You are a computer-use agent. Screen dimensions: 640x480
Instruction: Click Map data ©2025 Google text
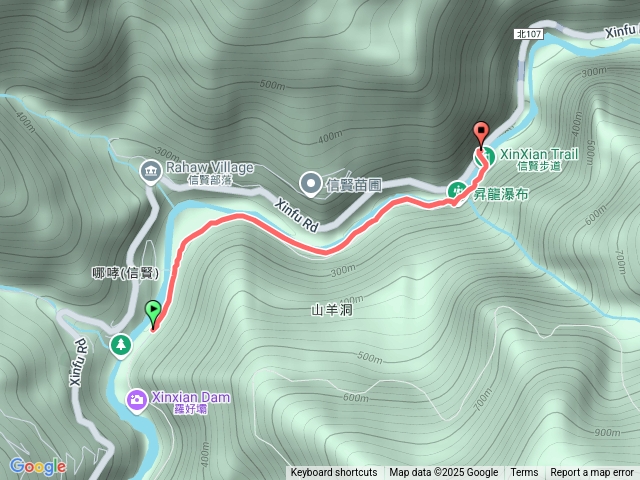click(x=443, y=473)
